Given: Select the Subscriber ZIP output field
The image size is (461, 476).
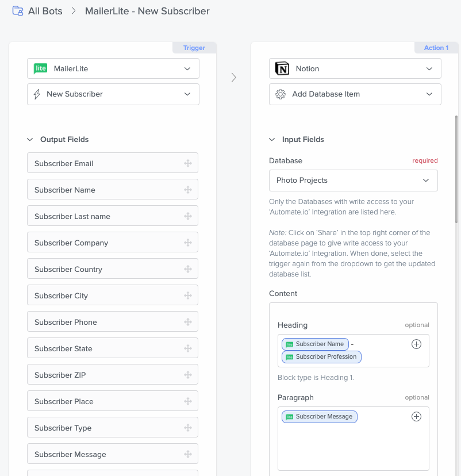Looking at the screenshot, I should pyautogui.click(x=113, y=374).
